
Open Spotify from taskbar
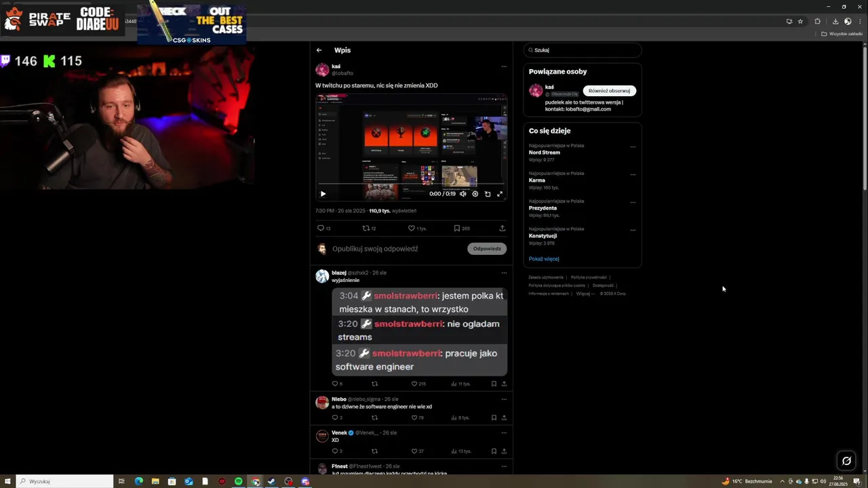tap(238, 481)
